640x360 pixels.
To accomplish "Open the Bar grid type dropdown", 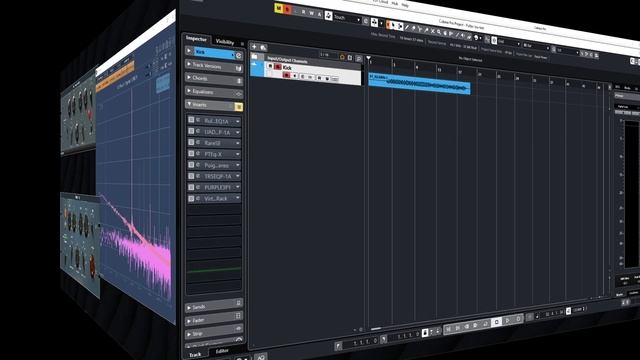I will pos(536,46).
